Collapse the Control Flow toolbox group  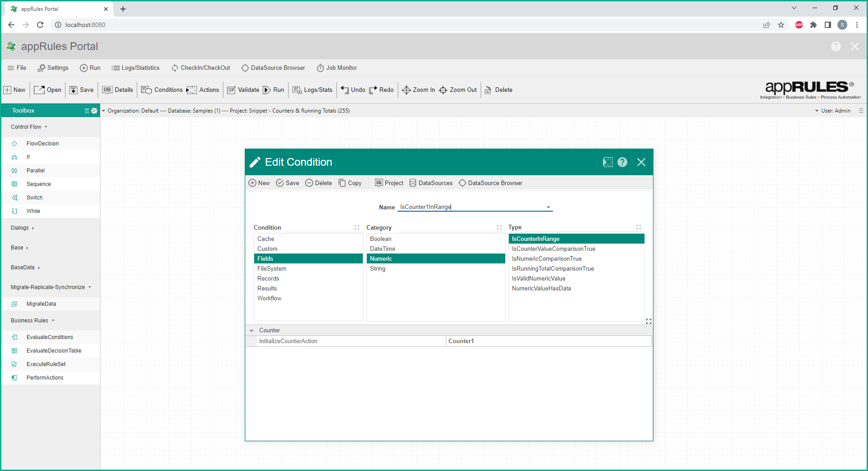[29, 127]
